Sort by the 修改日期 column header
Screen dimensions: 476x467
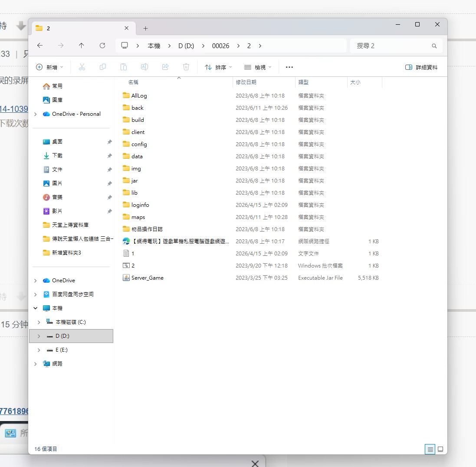(x=246, y=82)
